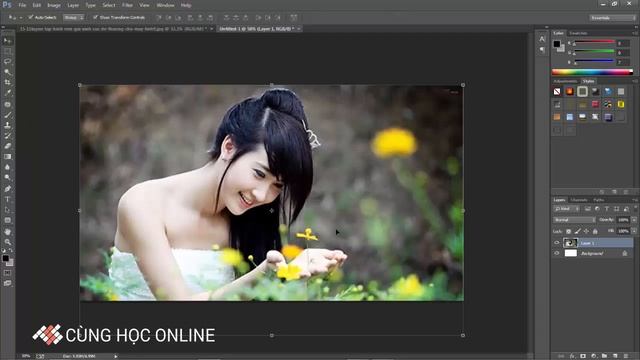Select the Rectangular Marquee tool
Image resolution: width=640 pixels, height=360 pixels.
pos(7,51)
